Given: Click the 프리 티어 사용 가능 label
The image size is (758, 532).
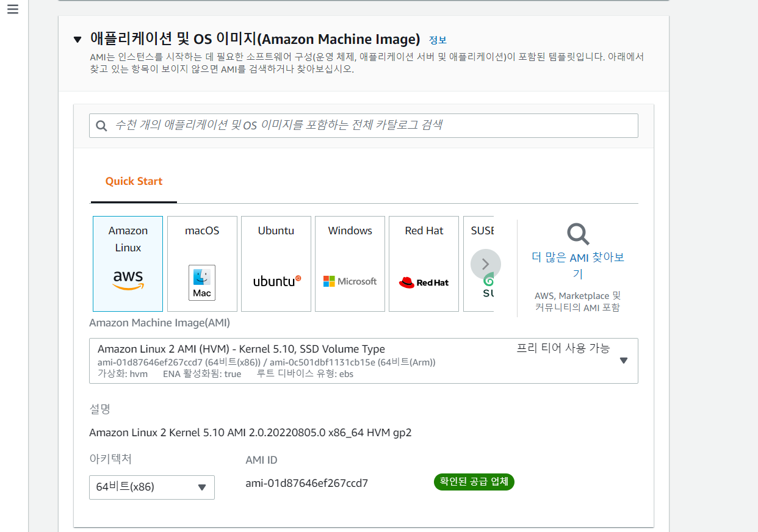Looking at the screenshot, I should tap(563, 348).
